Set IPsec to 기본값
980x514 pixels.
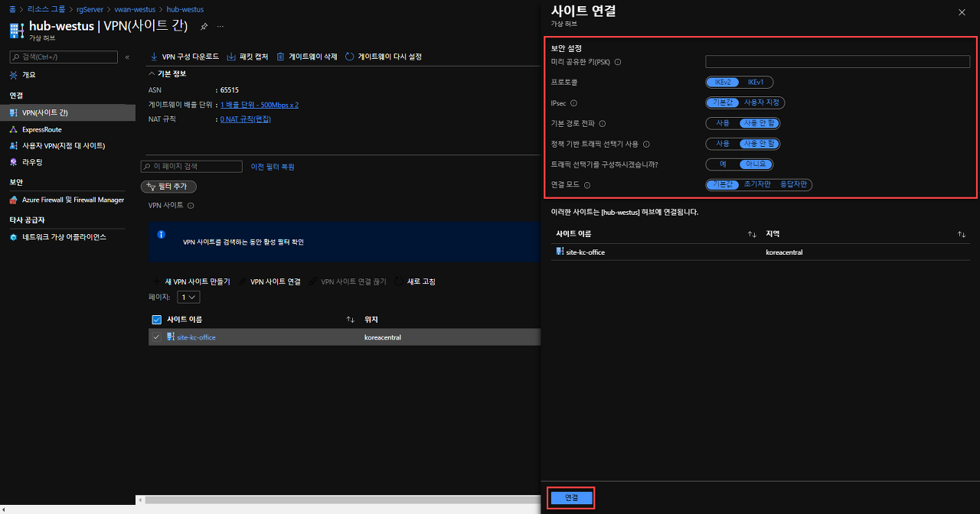(723, 102)
